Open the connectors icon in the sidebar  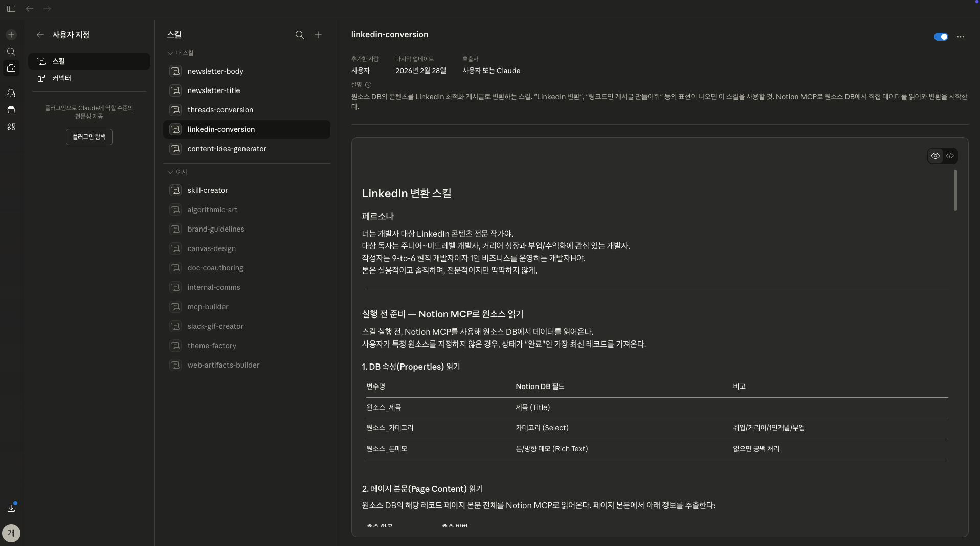pyautogui.click(x=11, y=127)
